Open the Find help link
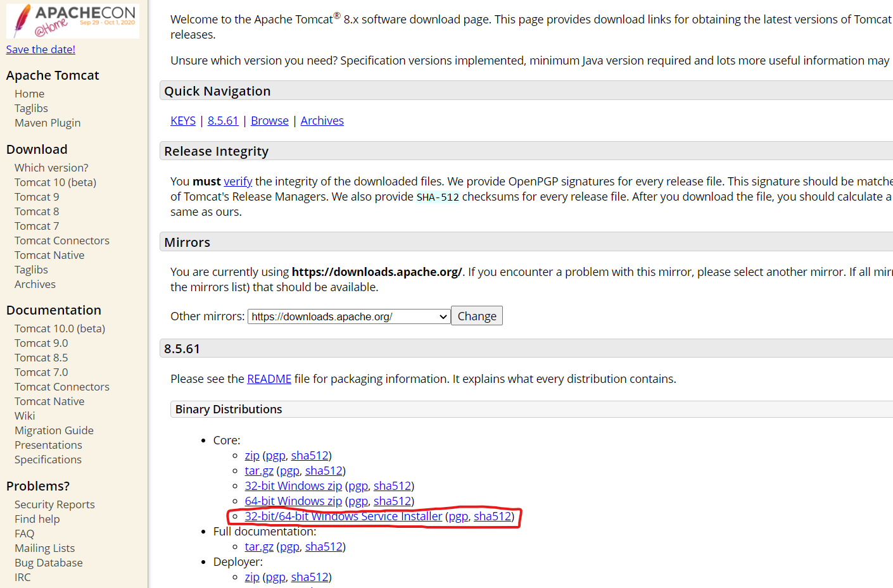This screenshot has height=588, width=893. 37,519
